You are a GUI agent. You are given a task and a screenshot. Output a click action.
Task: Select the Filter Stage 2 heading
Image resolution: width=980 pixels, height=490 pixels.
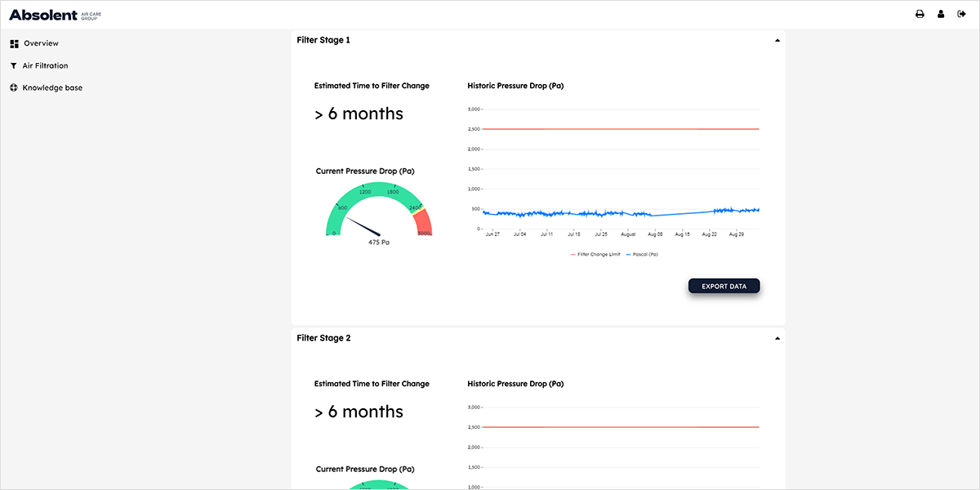323,338
